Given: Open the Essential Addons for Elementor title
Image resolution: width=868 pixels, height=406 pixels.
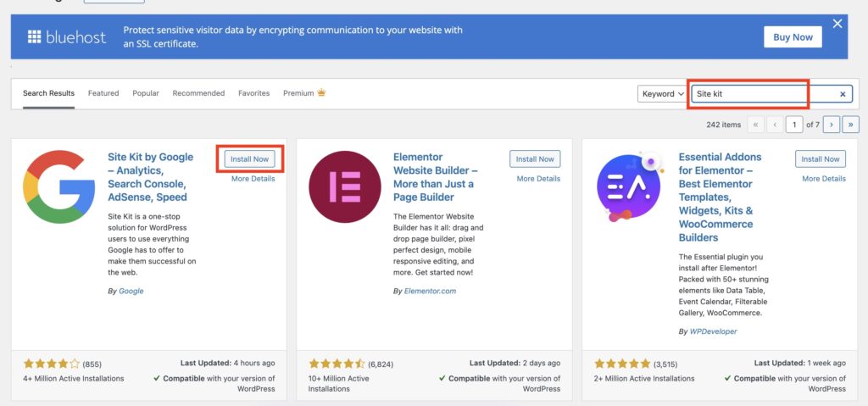Looking at the screenshot, I should tap(721, 197).
